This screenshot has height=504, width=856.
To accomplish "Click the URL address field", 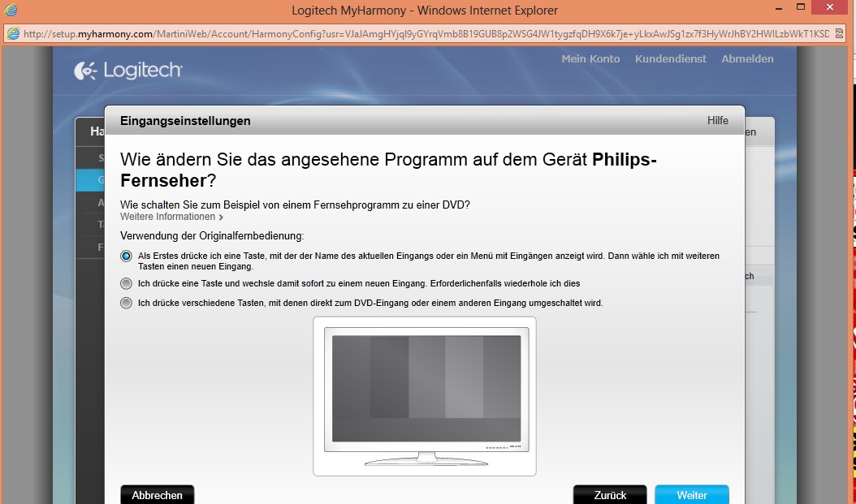I will pos(426,34).
